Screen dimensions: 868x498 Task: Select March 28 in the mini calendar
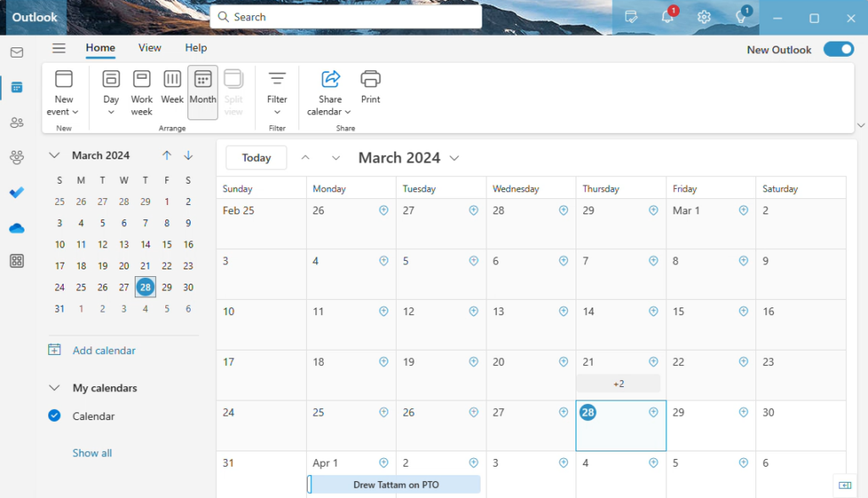pos(145,287)
